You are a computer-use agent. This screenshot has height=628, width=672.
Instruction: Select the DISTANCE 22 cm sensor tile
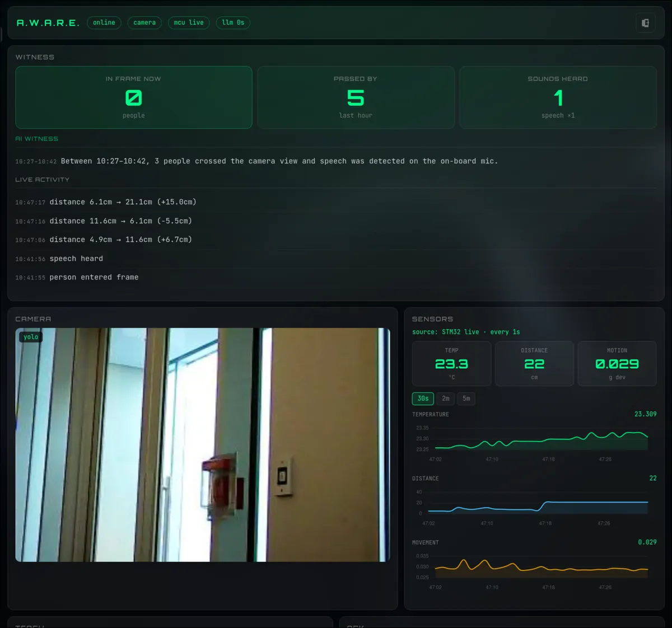(x=534, y=364)
